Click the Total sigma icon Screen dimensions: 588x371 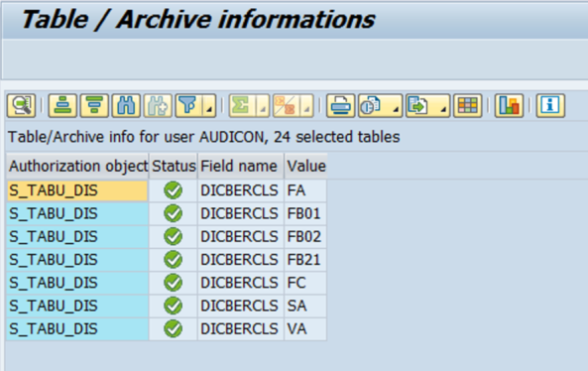tap(242, 105)
